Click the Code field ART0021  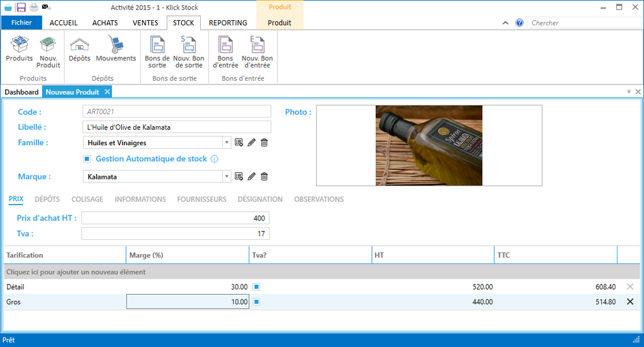(177, 111)
